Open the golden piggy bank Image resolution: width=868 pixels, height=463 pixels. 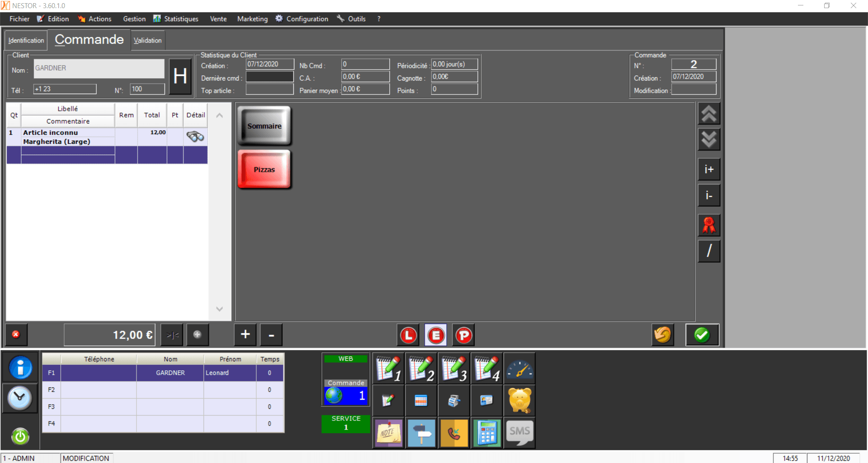coord(519,401)
